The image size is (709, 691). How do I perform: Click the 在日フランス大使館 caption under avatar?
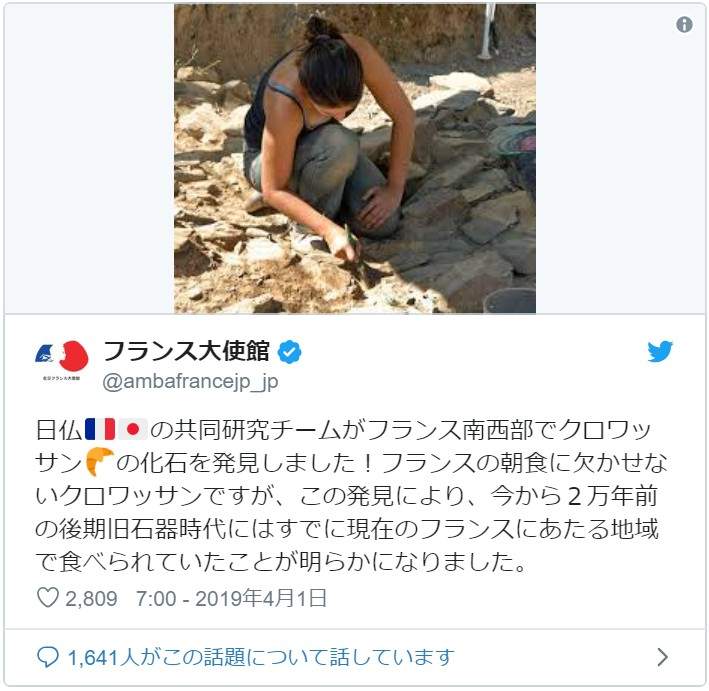[61, 378]
